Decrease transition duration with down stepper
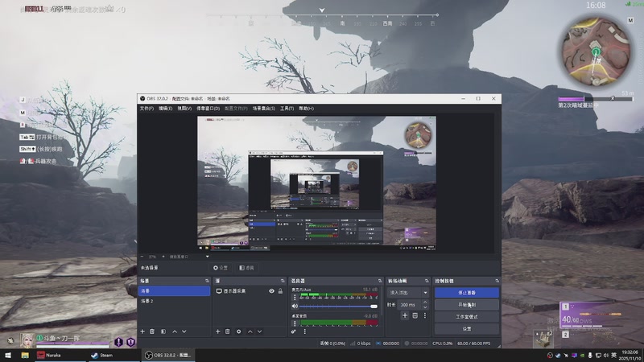 pyautogui.click(x=425, y=307)
